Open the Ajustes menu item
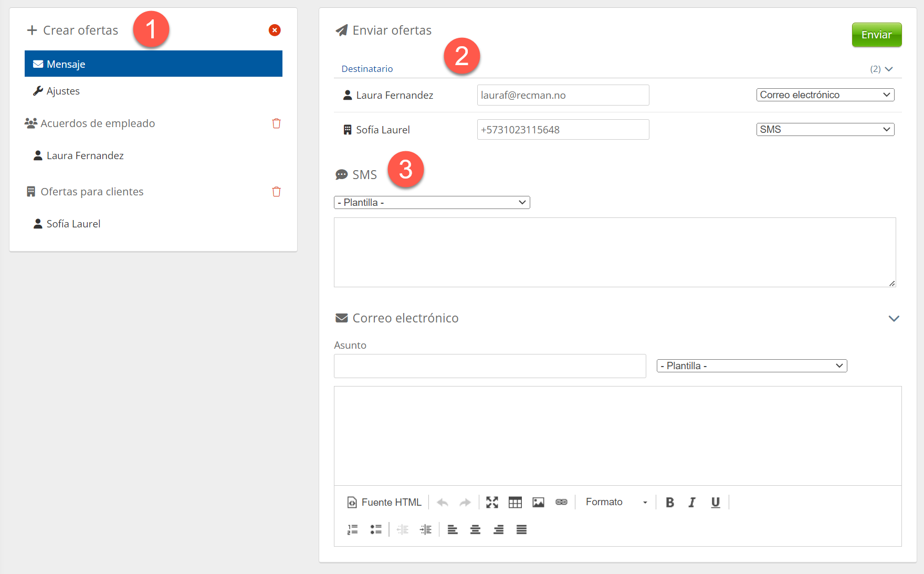The height and width of the screenshot is (574, 924). (63, 91)
